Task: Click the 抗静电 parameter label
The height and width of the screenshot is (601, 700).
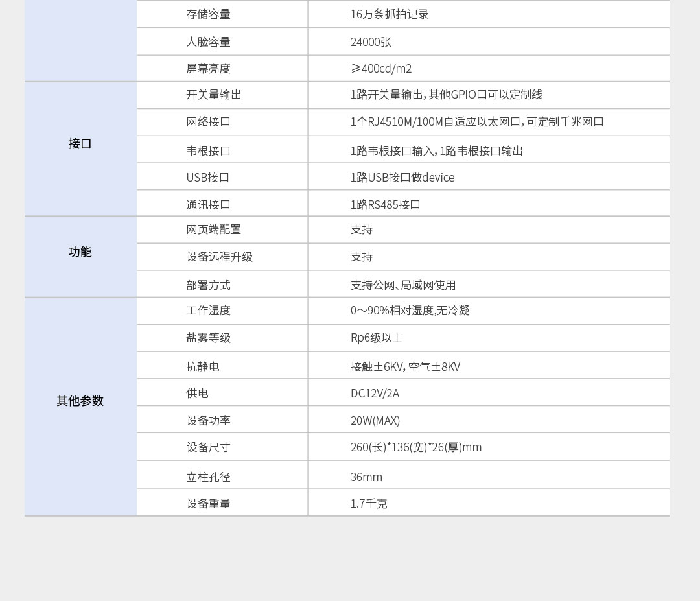Action: (203, 367)
